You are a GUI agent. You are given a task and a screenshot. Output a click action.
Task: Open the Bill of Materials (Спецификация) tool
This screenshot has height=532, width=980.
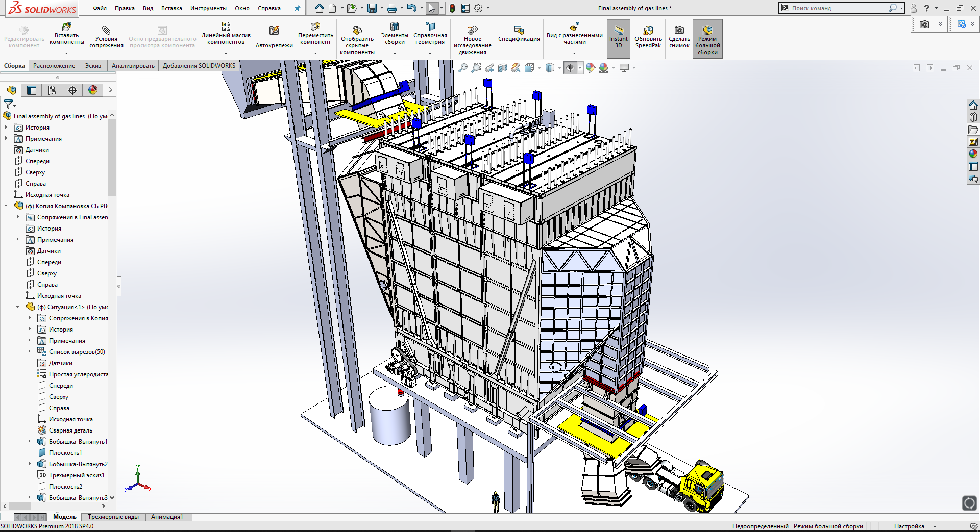519,34
